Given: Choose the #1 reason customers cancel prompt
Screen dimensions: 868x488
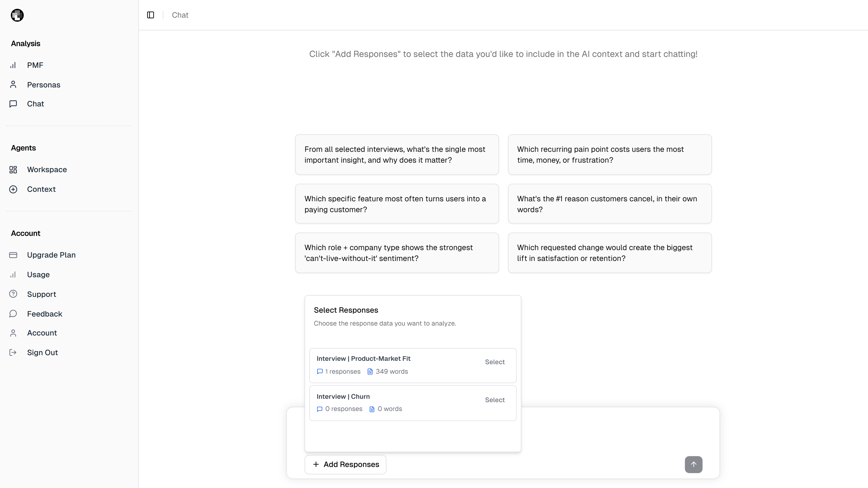Looking at the screenshot, I should [x=610, y=204].
